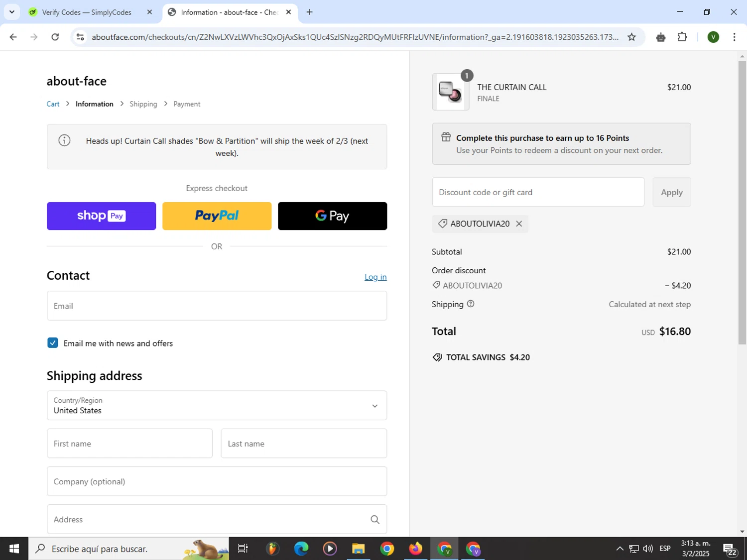Click the Discount code or gift card field
Viewport: 747px width, 560px height.
[538, 192]
